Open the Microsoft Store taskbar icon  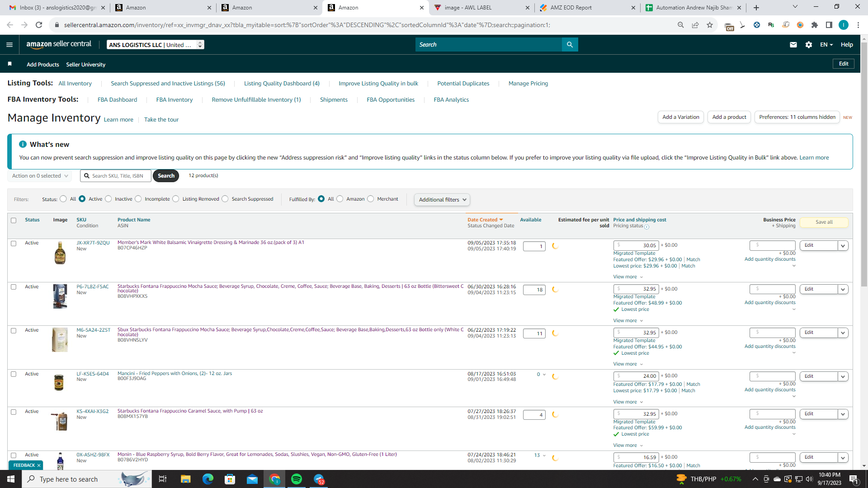pos(230,479)
